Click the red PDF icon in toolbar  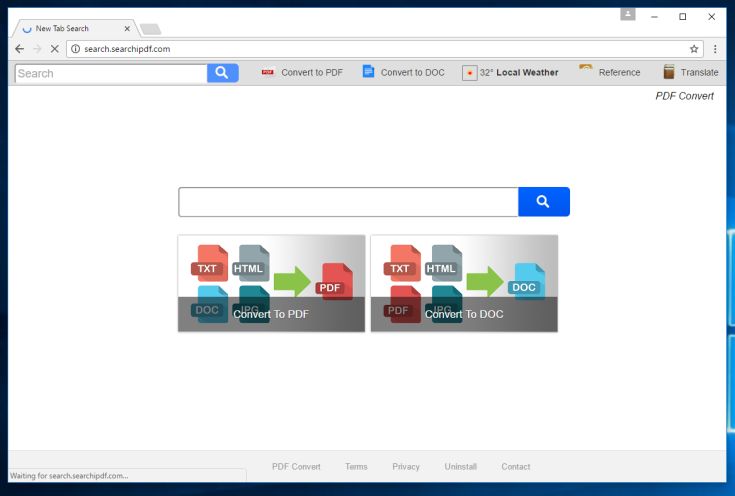tap(268, 72)
